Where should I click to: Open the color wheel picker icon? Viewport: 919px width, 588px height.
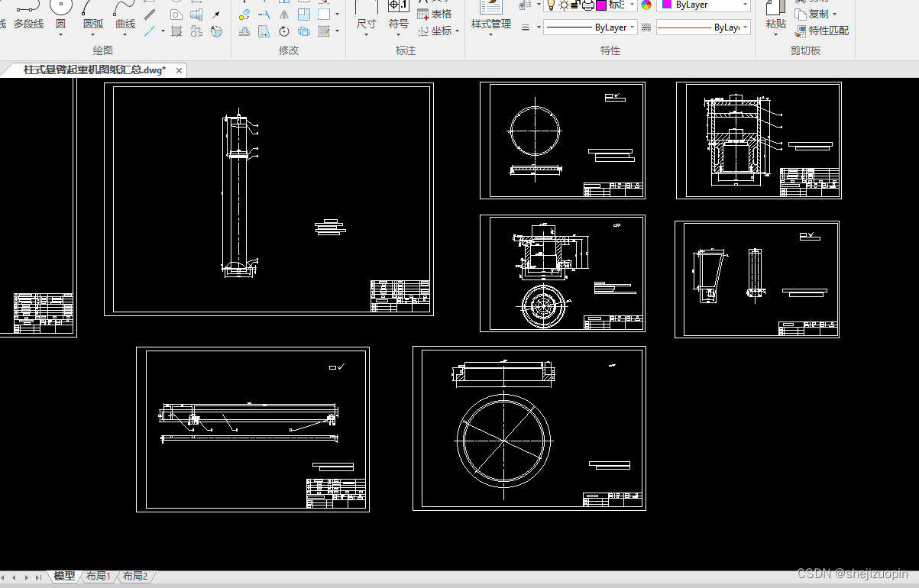point(646,5)
